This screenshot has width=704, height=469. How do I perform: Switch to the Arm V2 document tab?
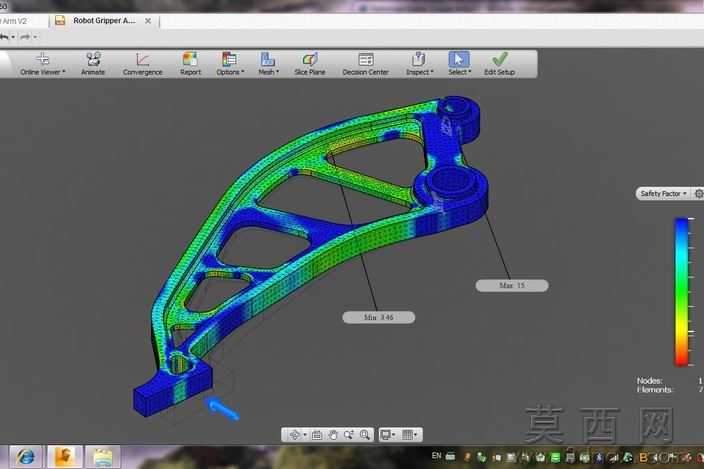[x=13, y=21]
